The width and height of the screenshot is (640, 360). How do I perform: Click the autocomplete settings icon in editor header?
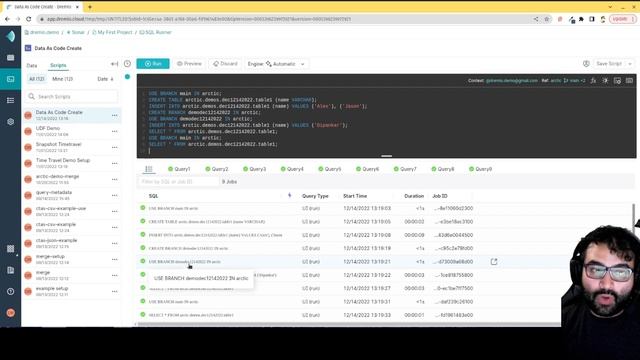617,81
